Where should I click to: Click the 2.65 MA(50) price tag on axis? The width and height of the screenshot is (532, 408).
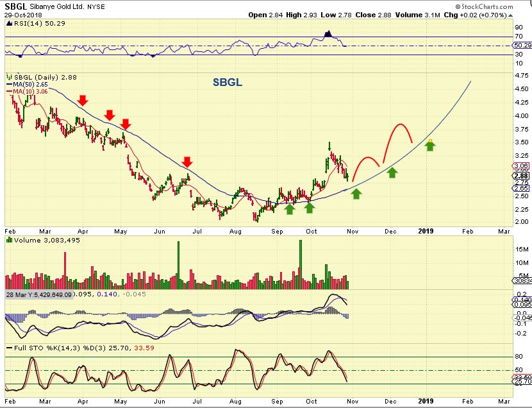point(521,188)
